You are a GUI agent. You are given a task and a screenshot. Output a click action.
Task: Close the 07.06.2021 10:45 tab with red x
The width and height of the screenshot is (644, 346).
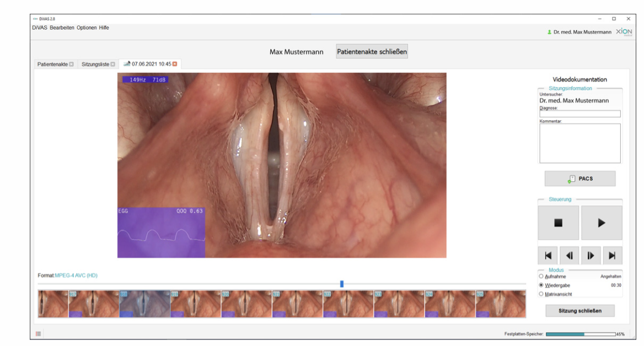(175, 64)
